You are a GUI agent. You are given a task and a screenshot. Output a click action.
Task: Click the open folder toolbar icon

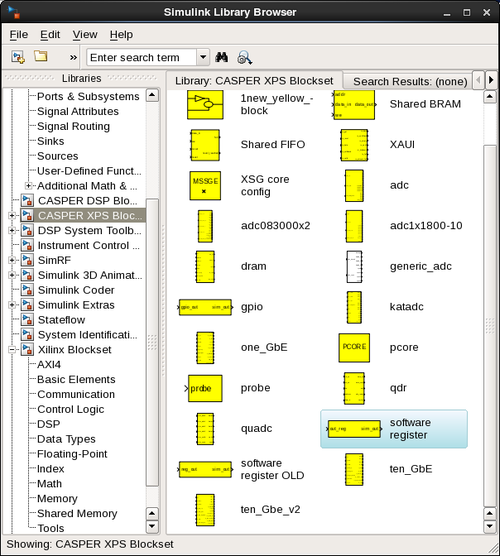click(40, 56)
